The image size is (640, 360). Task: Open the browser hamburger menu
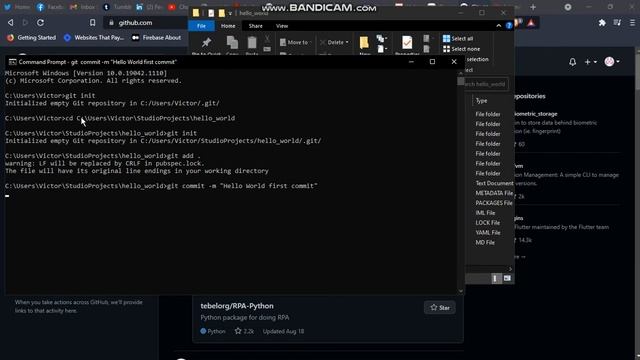632,23
